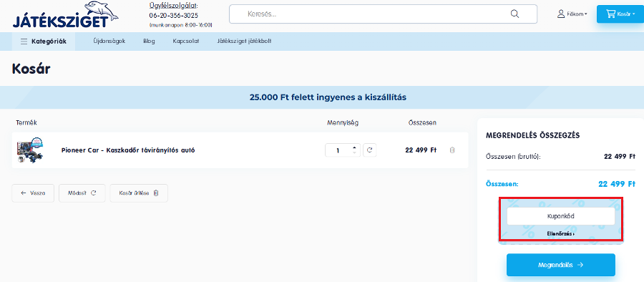Click the refresh quantity icon beside the stepper
Image resolution: width=644 pixels, height=282 pixels.
370,150
